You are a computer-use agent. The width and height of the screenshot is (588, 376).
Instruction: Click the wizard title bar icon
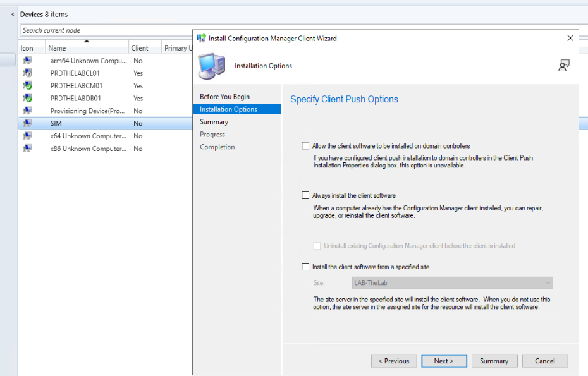[202, 38]
